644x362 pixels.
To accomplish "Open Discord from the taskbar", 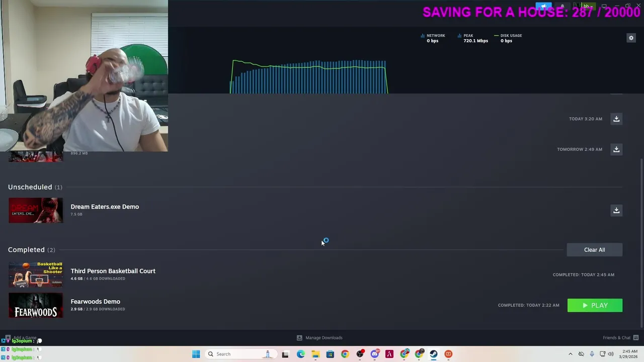I will pyautogui.click(x=374, y=354).
